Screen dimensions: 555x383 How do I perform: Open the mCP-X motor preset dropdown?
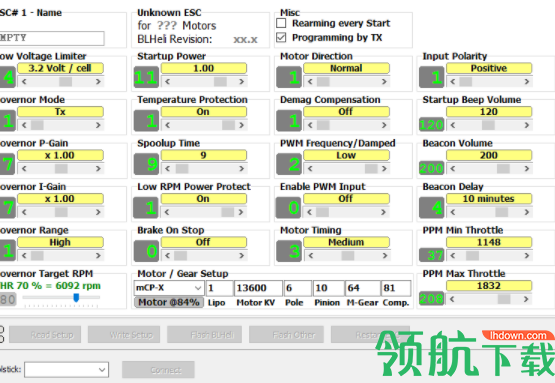[x=168, y=288]
